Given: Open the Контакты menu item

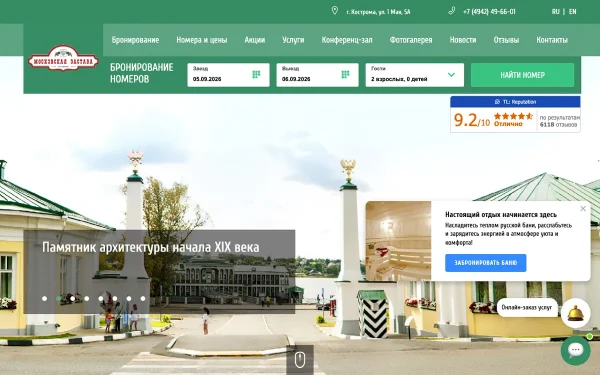Looking at the screenshot, I should 552,40.
